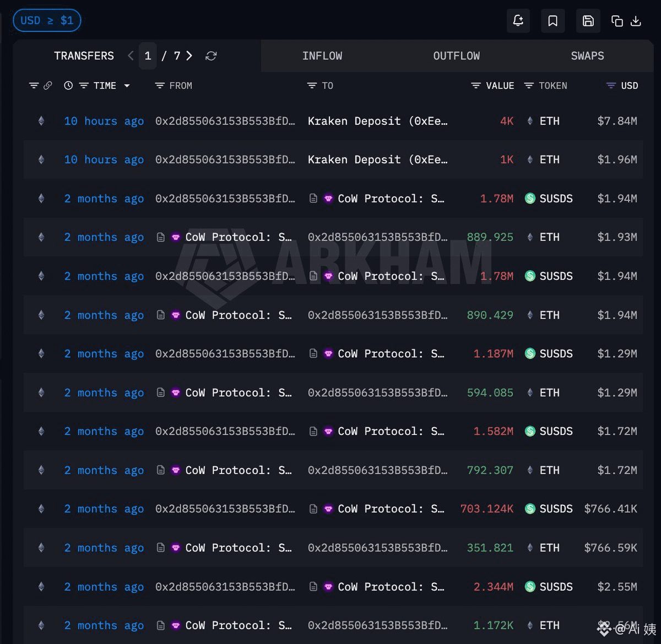Click the value 889.925
Image resolution: width=661 pixels, height=644 pixels.
point(490,237)
